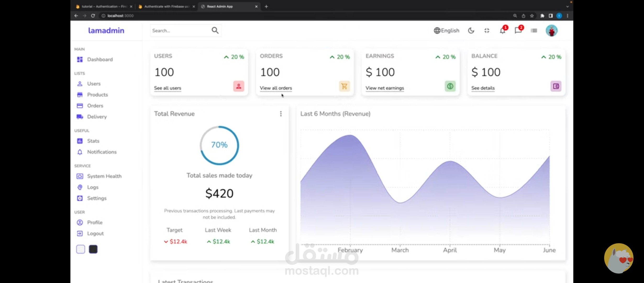This screenshot has height=283, width=644.
Task: Click the green dollar icon in Earnings card
Action: coord(450,86)
